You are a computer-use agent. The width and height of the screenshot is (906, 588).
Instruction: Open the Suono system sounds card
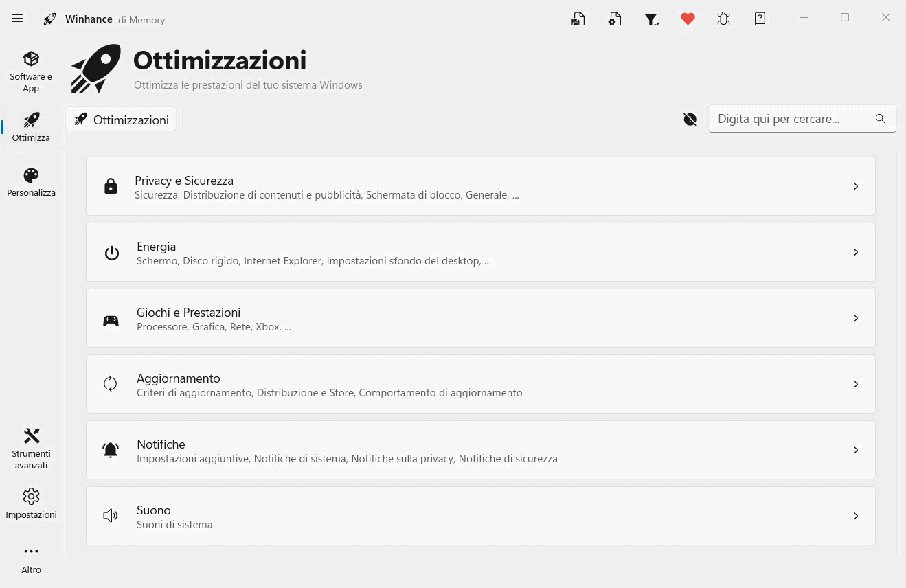[481, 515]
